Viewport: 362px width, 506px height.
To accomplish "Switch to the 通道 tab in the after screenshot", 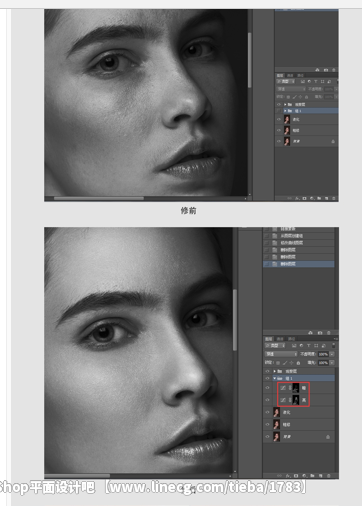I will point(280,339).
